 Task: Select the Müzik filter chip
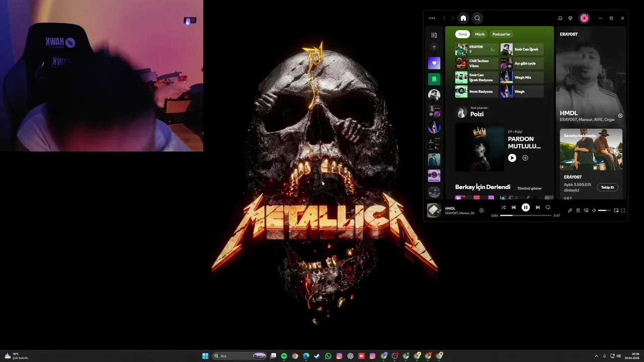coord(480,34)
